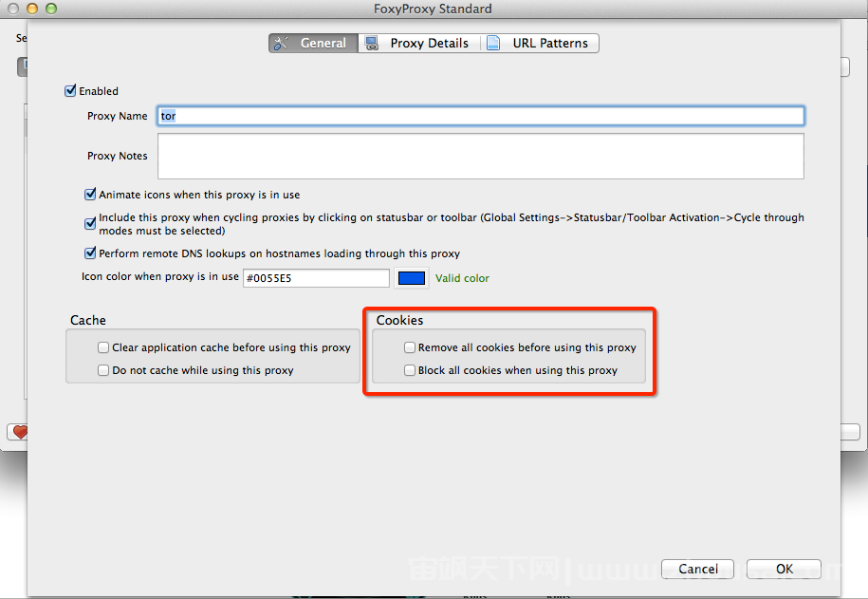
Task: Click the icon color hex value field
Action: [x=316, y=278]
